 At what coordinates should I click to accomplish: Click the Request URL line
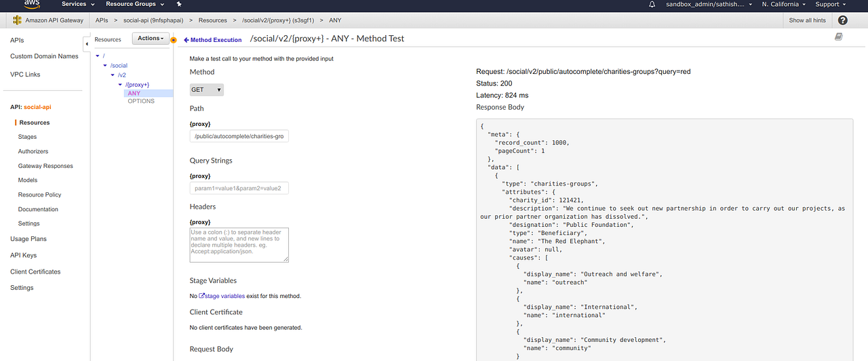[583, 71]
